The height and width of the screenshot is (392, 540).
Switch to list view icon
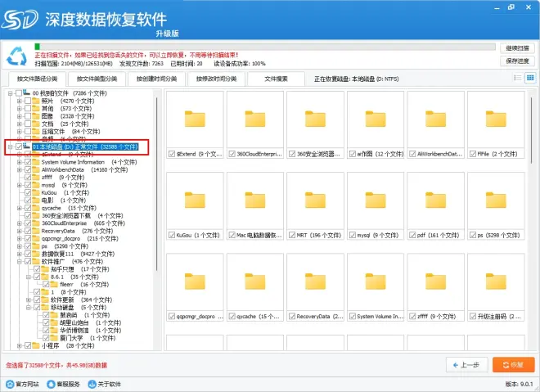(x=518, y=78)
